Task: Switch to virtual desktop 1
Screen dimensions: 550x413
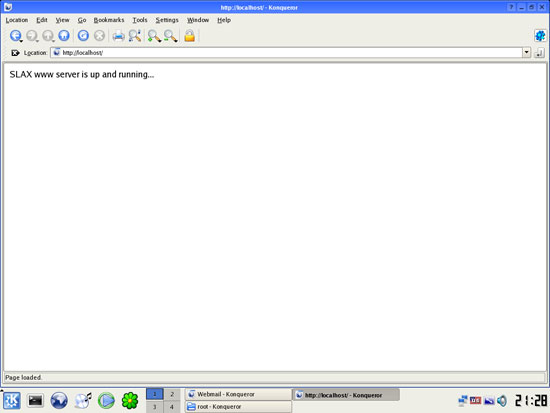Action: tap(154, 394)
